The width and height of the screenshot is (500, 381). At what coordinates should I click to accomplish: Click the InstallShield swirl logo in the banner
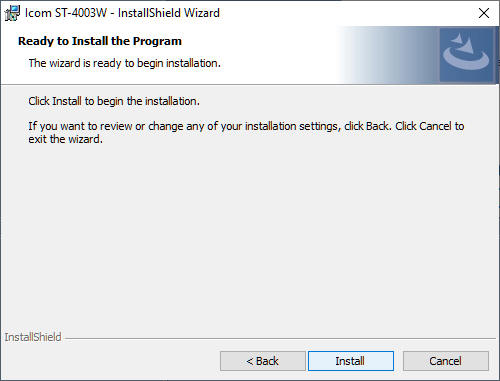tap(466, 55)
